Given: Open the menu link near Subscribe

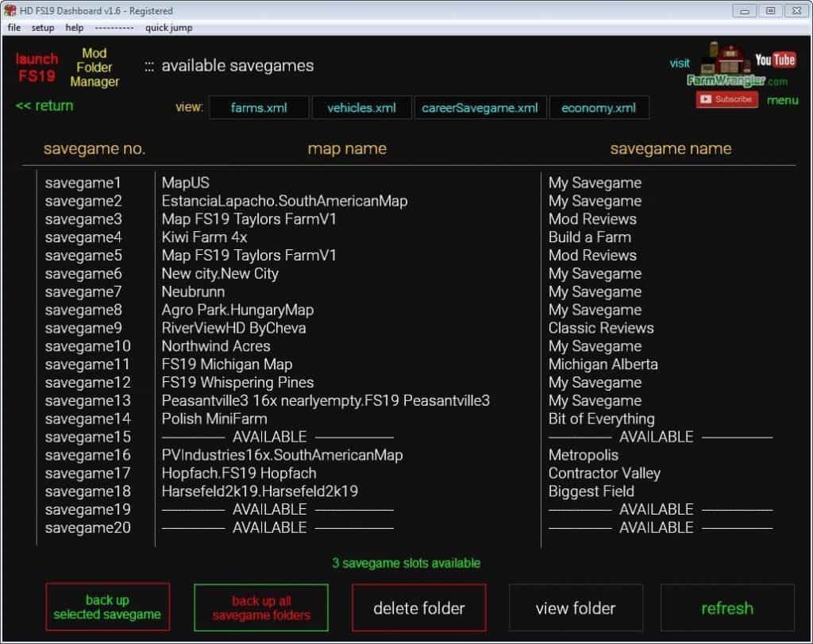Looking at the screenshot, I should (783, 100).
